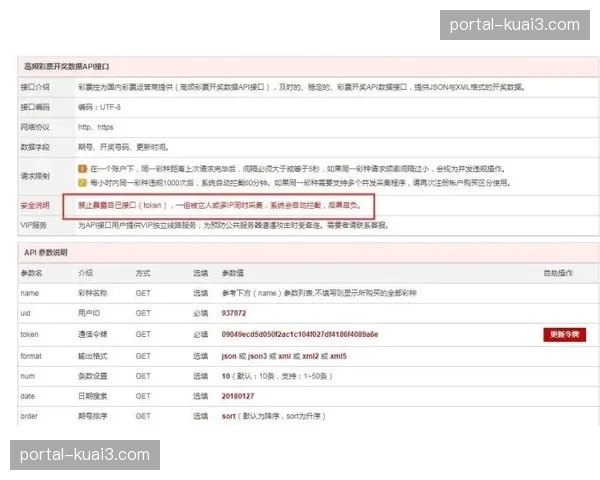Viewport: 600px width, 480px height.
Task: Click 通信令牌 in the token row
Action: [x=93, y=334]
